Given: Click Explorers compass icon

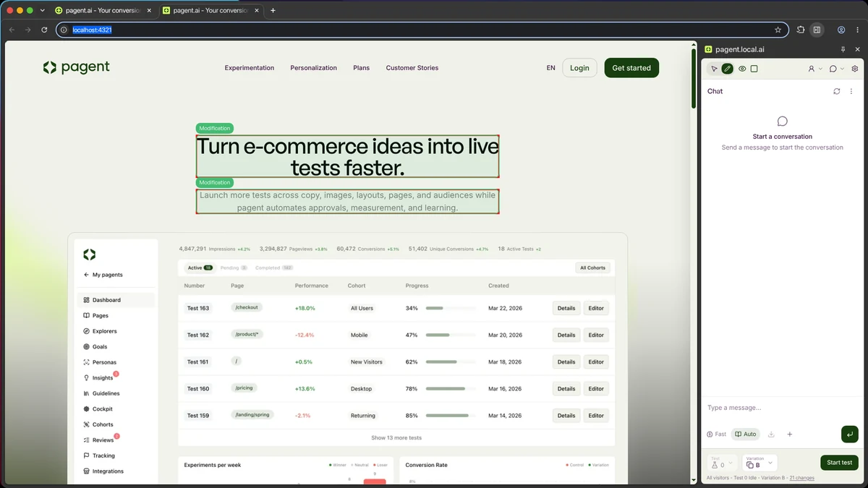Looking at the screenshot, I should [87, 331].
